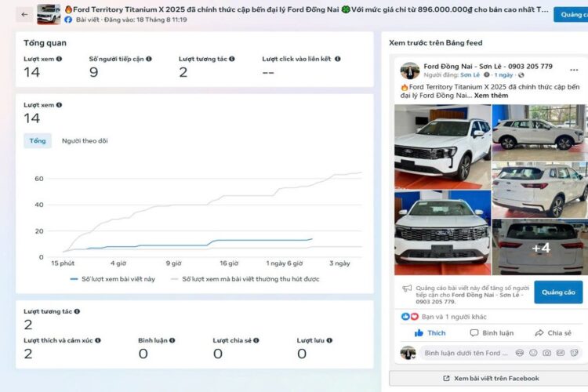The width and height of the screenshot is (588, 392).
Task: Click legend item Số lượt xem bài viết này
Action: pos(112,279)
